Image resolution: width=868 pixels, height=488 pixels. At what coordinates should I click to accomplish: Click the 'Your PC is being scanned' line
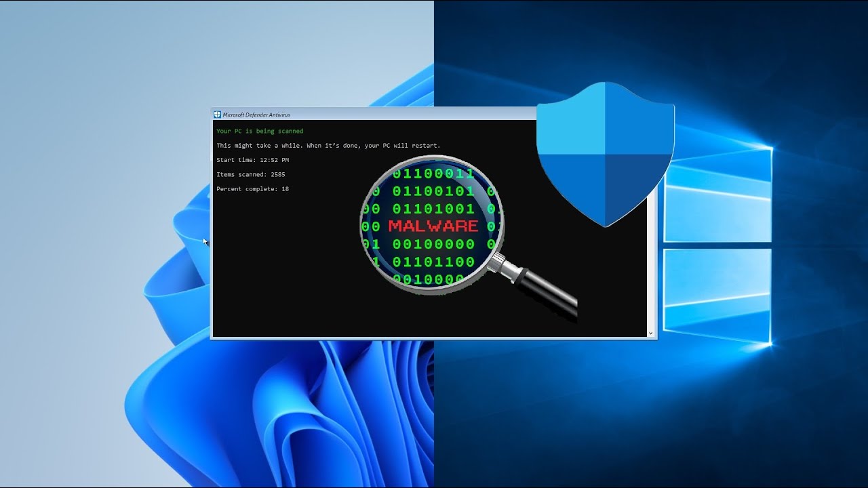[x=260, y=131]
